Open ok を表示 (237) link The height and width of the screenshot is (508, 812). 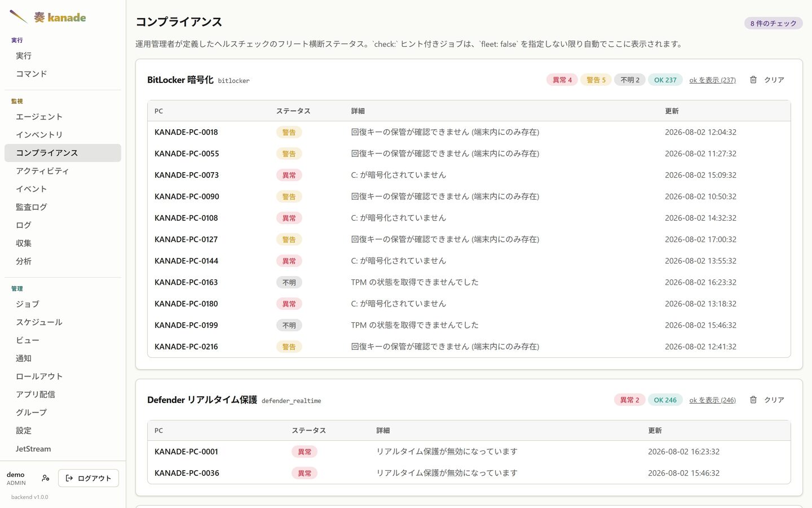coord(712,80)
